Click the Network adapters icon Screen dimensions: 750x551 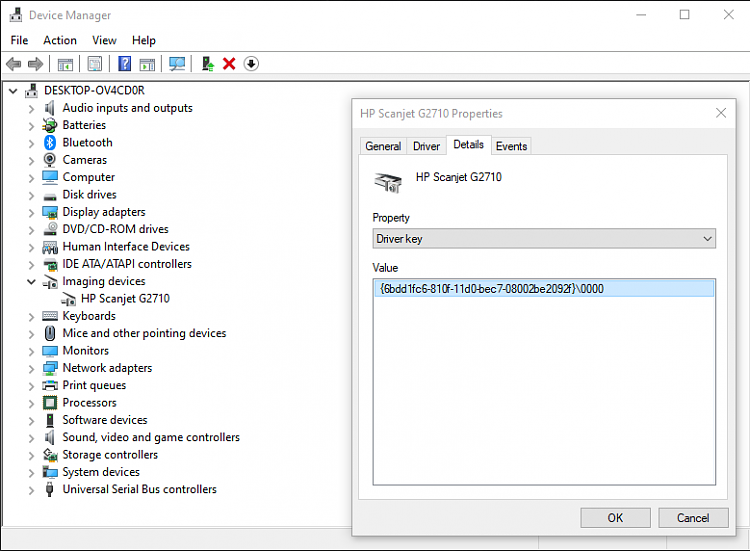pos(50,368)
